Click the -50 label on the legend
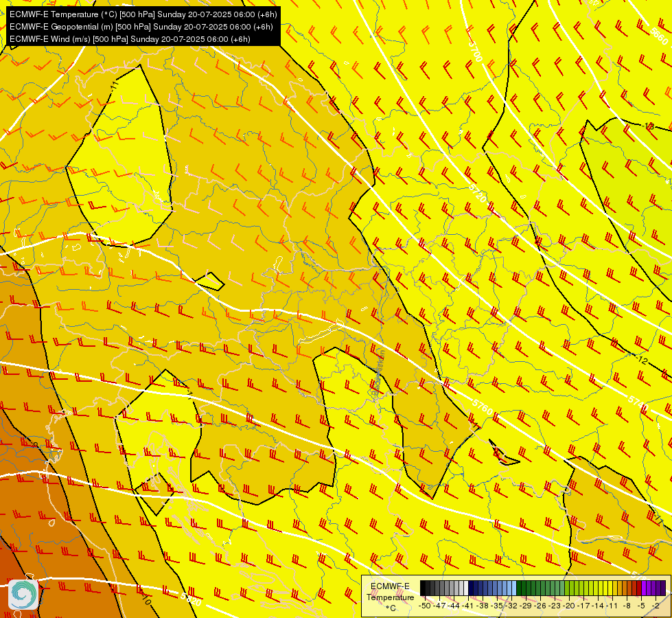Image resolution: width=672 pixels, height=618 pixels. click(x=425, y=606)
